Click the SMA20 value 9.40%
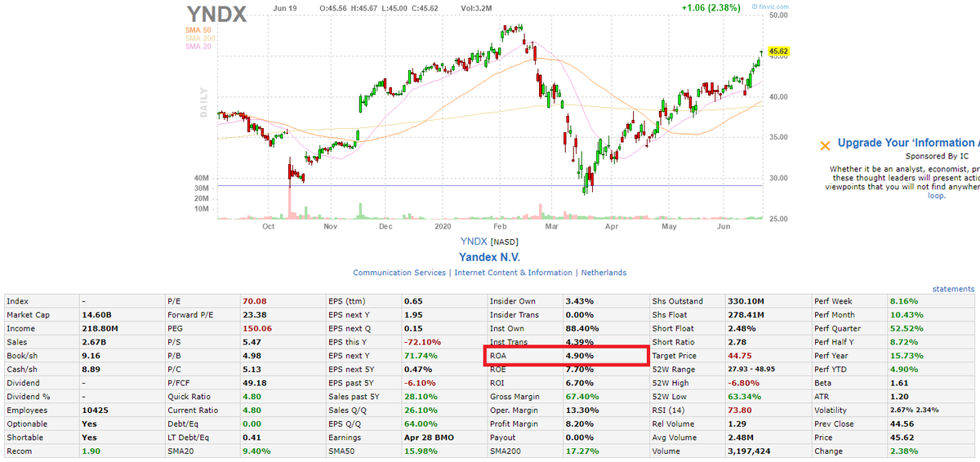 click(256, 451)
